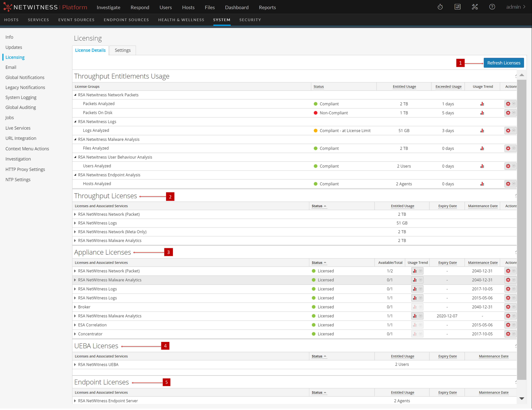The image size is (532, 410).
Task: Click gear action icon for Packets On Disk
Action: tap(508, 113)
